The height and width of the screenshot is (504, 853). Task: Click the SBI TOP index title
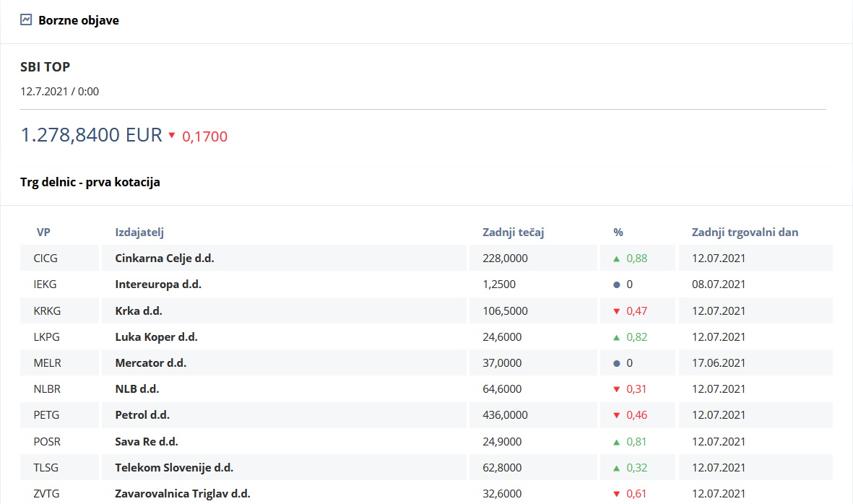tap(46, 67)
